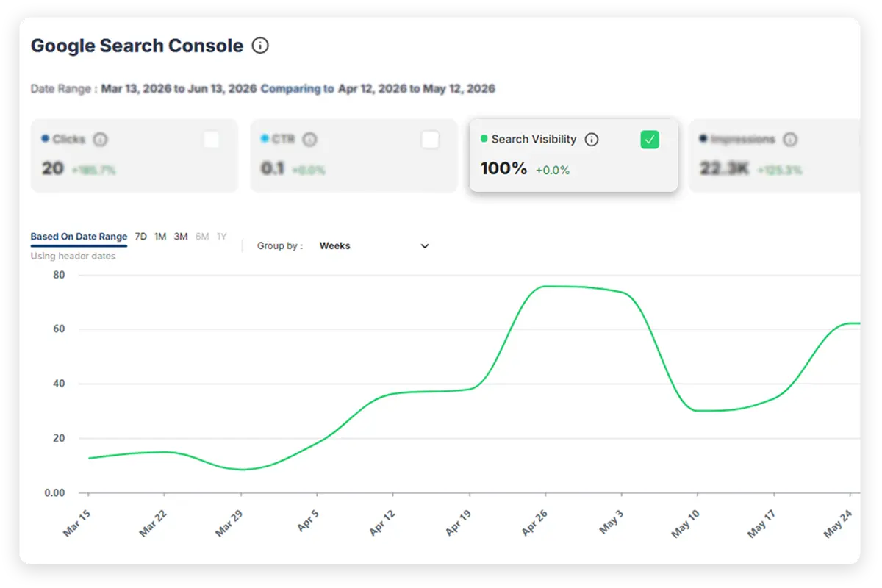Click the 80 y-axis label
Viewport: 882px width, 588px height.
[59, 275]
